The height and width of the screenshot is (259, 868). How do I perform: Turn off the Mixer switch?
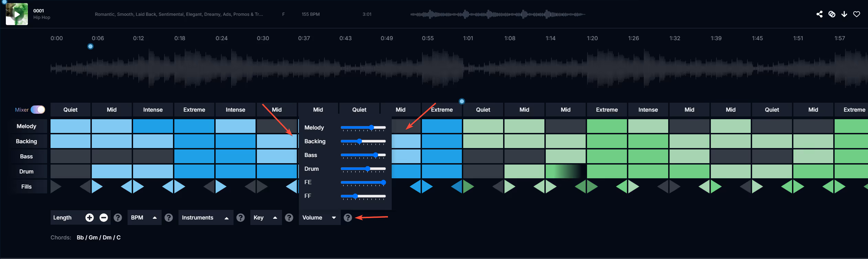[x=38, y=110]
